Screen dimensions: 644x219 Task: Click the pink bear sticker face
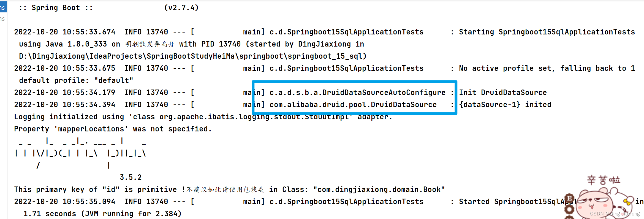click(x=594, y=204)
